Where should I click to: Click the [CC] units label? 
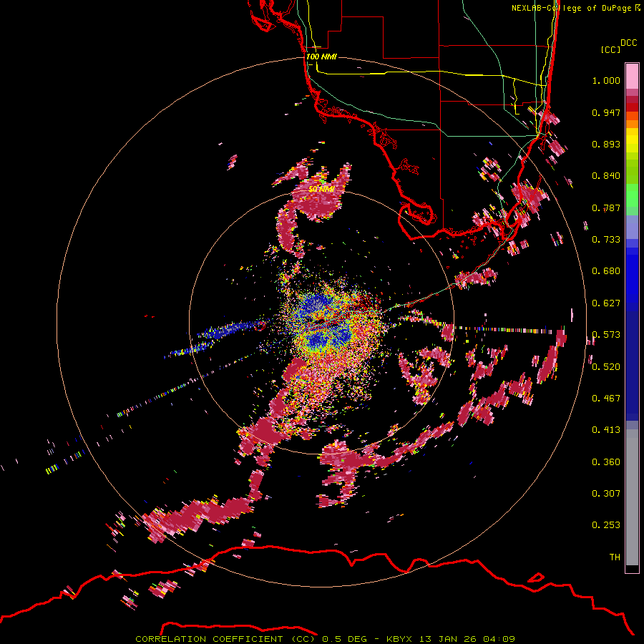(611, 49)
